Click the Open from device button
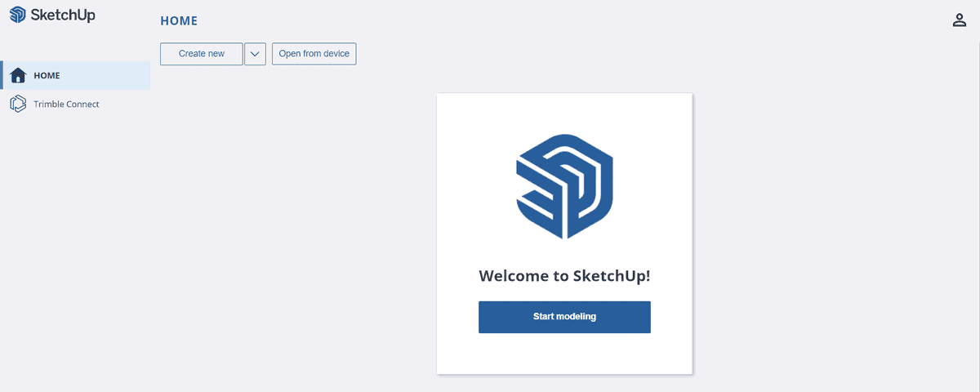Image resolution: width=980 pixels, height=392 pixels. pyautogui.click(x=314, y=54)
